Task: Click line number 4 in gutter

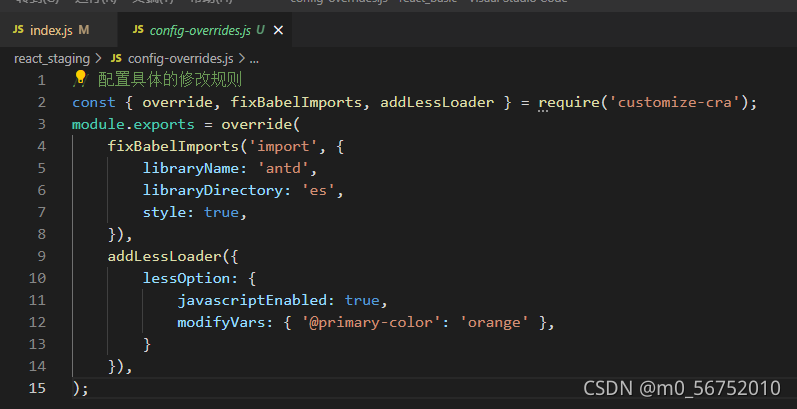Action: [x=41, y=146]
